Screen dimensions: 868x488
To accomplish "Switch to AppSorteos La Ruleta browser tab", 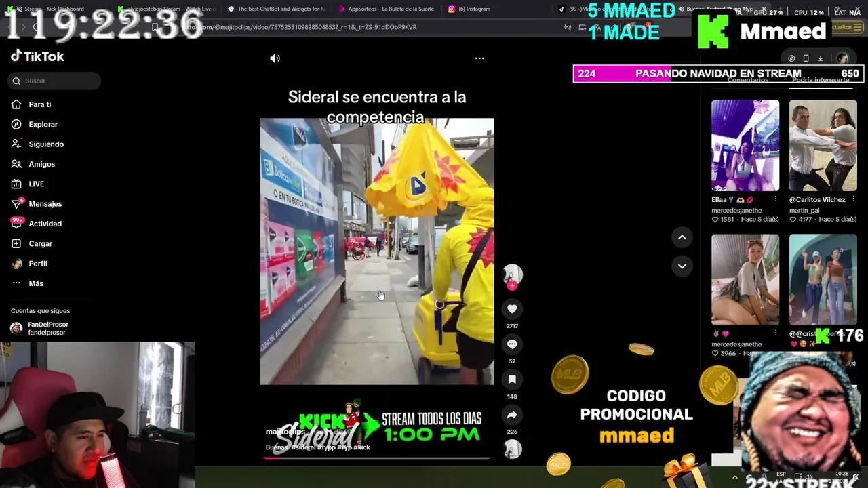I will [x=387, y=9].
